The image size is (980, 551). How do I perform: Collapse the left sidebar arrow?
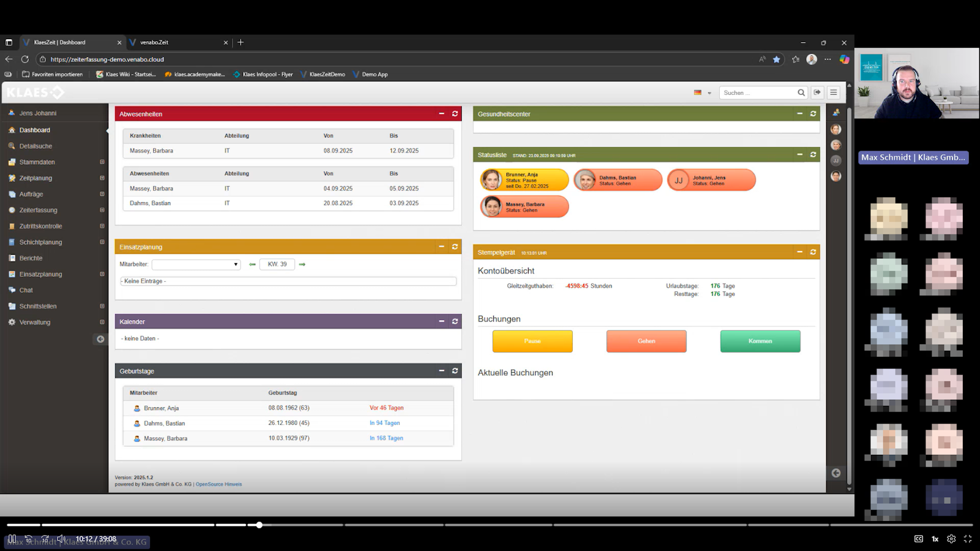[x=100, y=339]
